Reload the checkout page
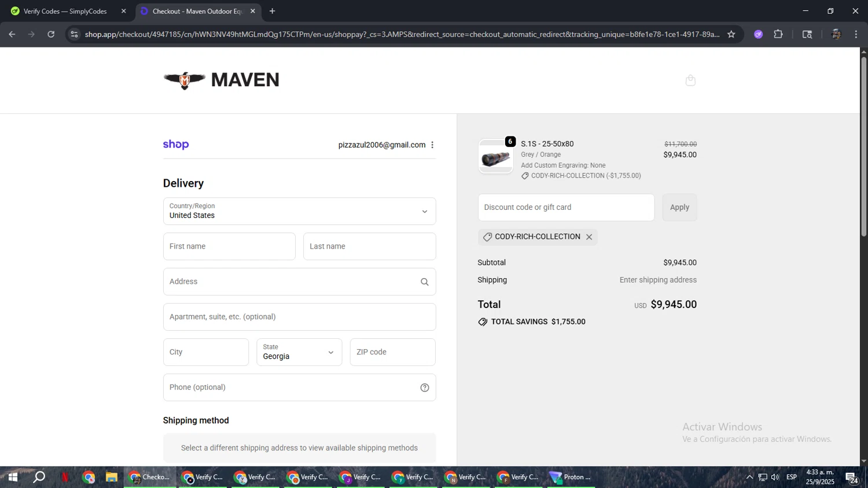Screen dimensions: 868x488 click(51, 34)
